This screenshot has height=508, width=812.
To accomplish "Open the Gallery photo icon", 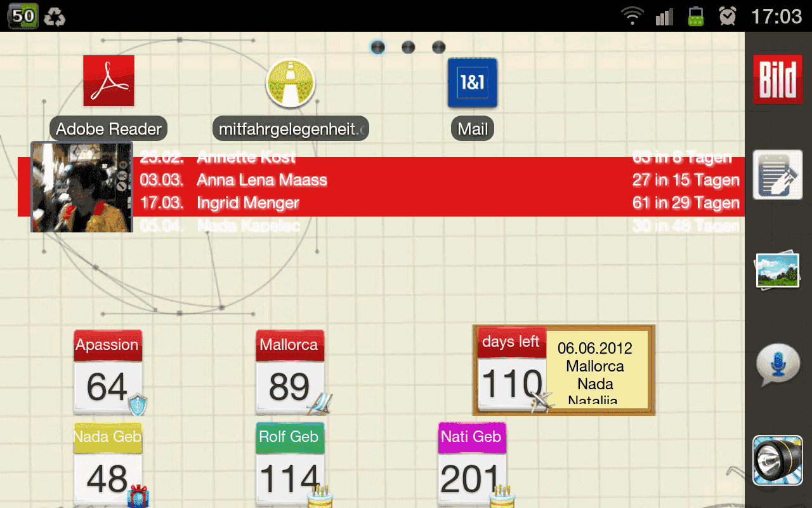I will tap(777, 270).
